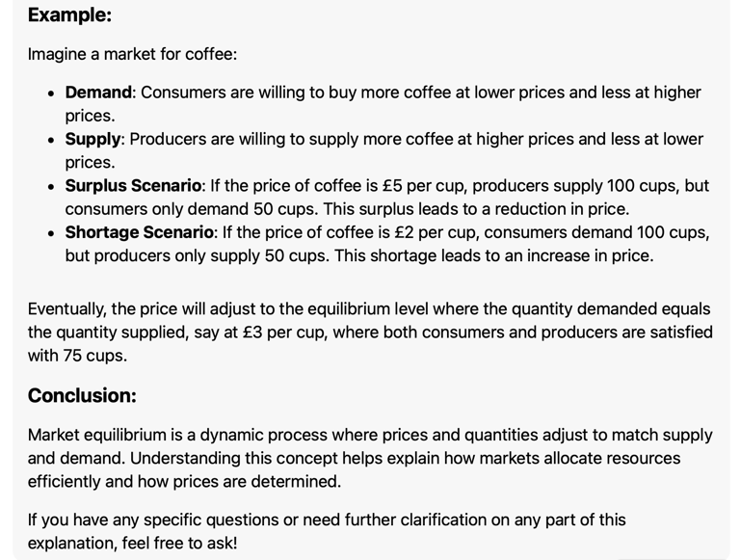Image resolution: width=740 pixels, height=560 pixels.
Task: Click "explanation, feel free to ask!" line
Action: tap(133, 543)
